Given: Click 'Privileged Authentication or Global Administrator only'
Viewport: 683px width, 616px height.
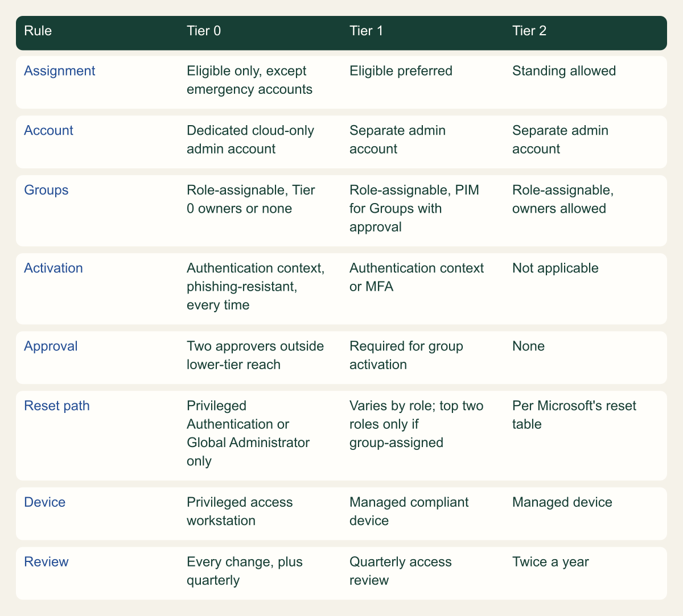Looking at the screenshot, I should 248,433.
